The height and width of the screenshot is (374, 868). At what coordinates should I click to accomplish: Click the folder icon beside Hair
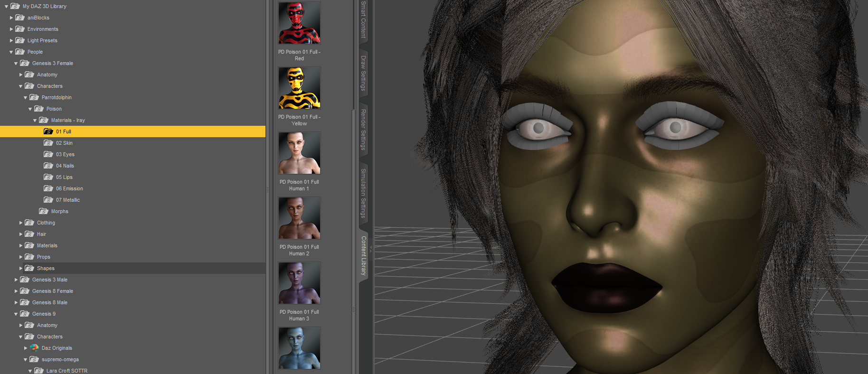point(29,234)
